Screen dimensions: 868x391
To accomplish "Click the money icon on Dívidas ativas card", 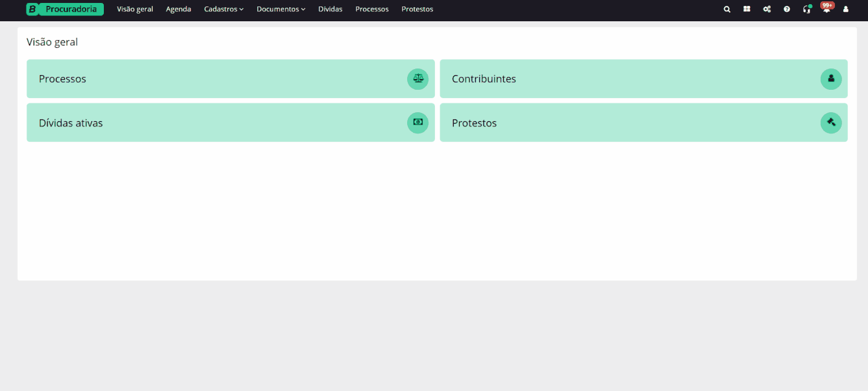I will click(418, 122).
